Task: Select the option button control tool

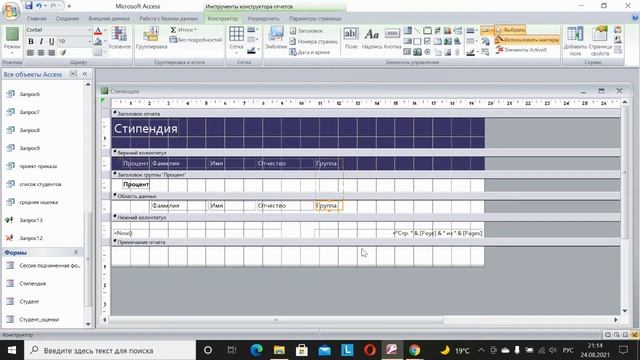Action: click(x=427, y=52)
